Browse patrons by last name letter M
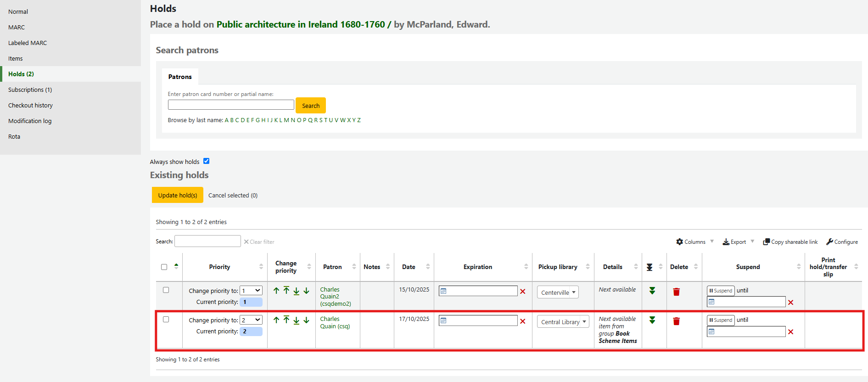This screenshot has height=382, width=868. [x=286, y=120]
